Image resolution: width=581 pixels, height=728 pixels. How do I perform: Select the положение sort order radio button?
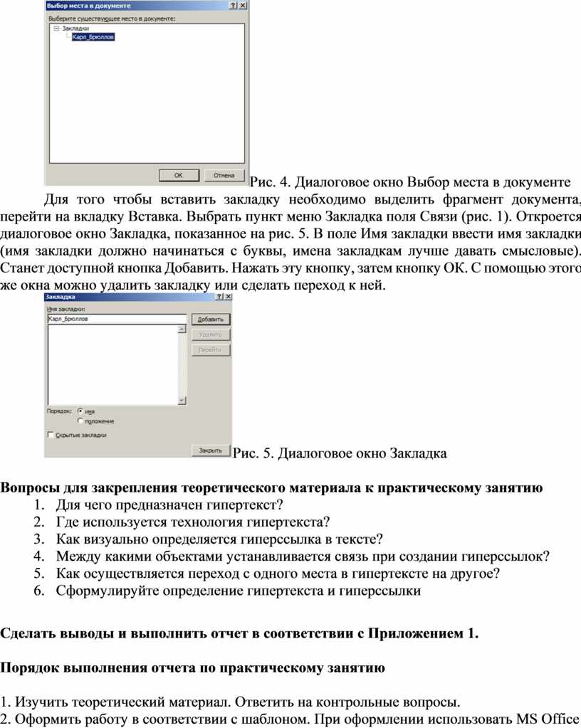80,421
